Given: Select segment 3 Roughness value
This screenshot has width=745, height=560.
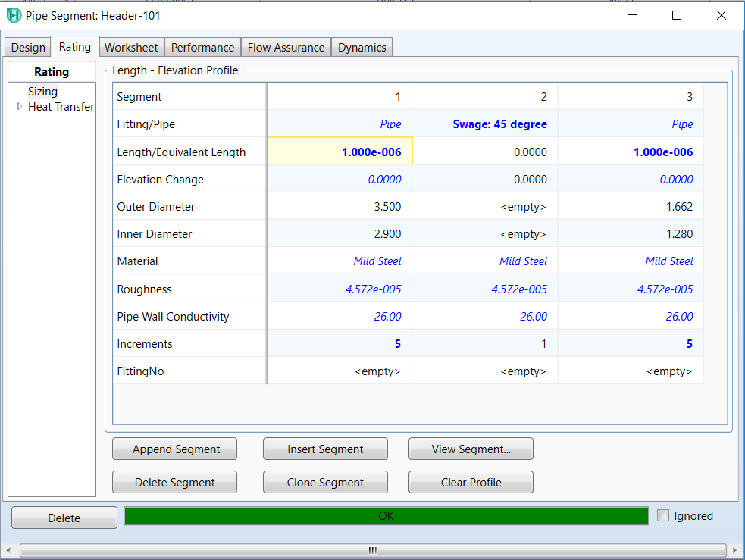Looking at the screenshot, I should (631, 289).
